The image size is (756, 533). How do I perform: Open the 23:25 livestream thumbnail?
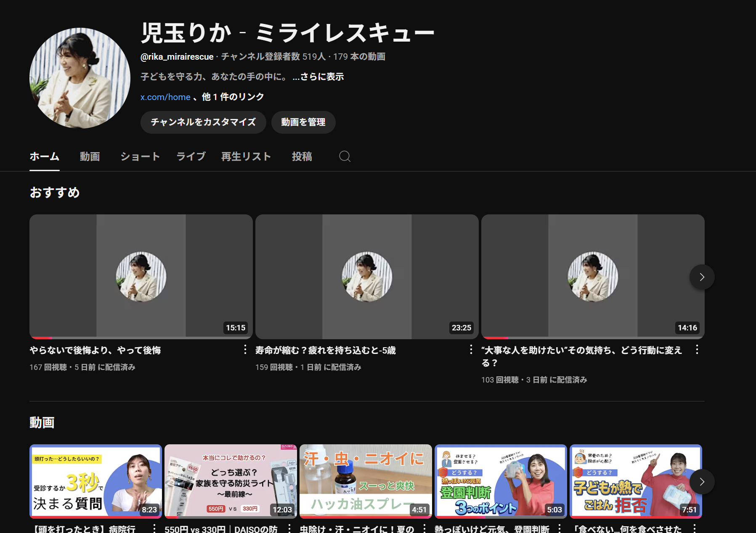click(366, 276)
